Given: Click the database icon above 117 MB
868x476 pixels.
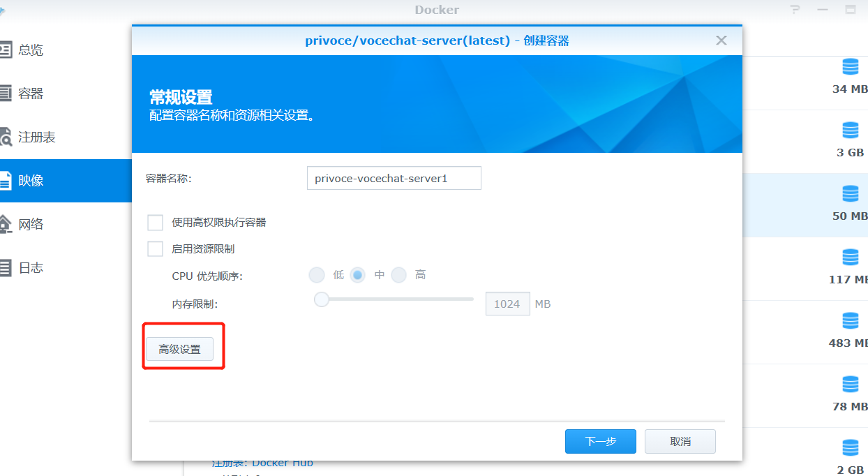Looking at the screenshot, I should (x=850, y=258).
